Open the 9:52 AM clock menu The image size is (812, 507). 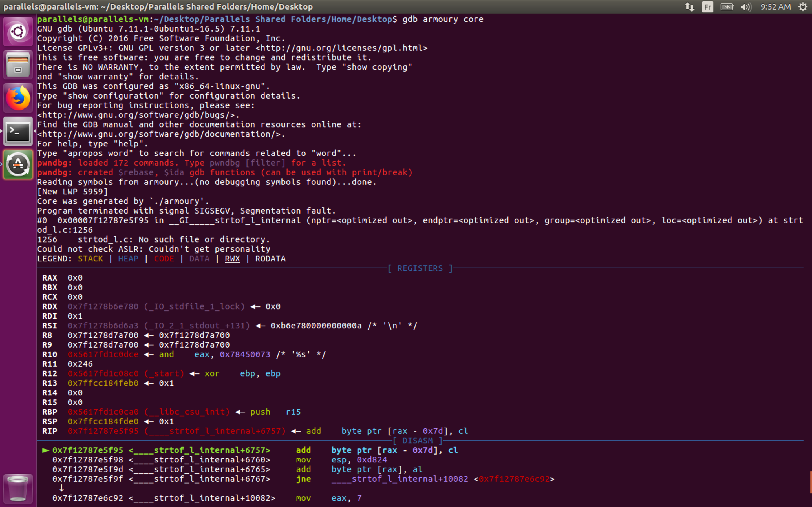775,7
